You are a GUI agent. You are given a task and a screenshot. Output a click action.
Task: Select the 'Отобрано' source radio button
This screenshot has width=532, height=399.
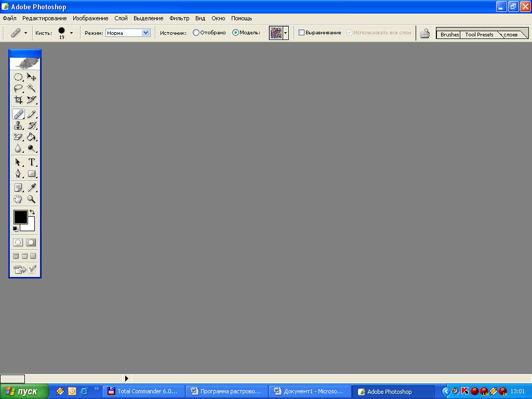tap(196, 33)
